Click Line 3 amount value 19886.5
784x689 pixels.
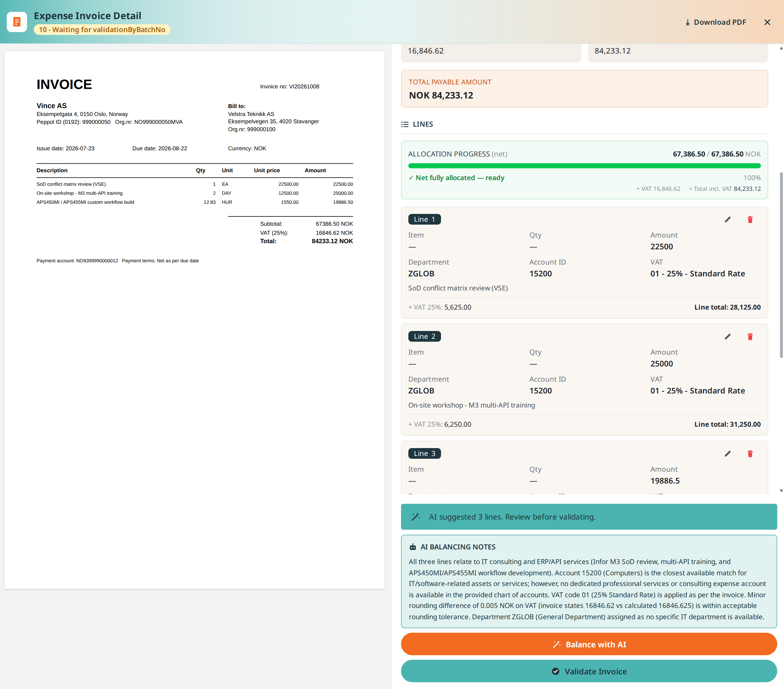665,481
